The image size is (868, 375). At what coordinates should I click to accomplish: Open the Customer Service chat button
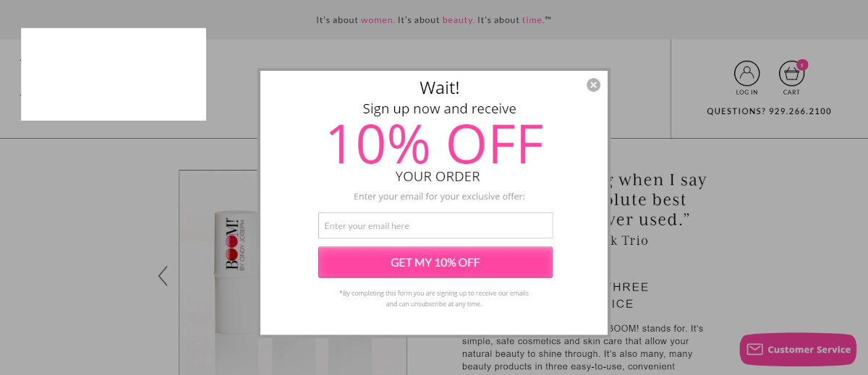[798, 350]
